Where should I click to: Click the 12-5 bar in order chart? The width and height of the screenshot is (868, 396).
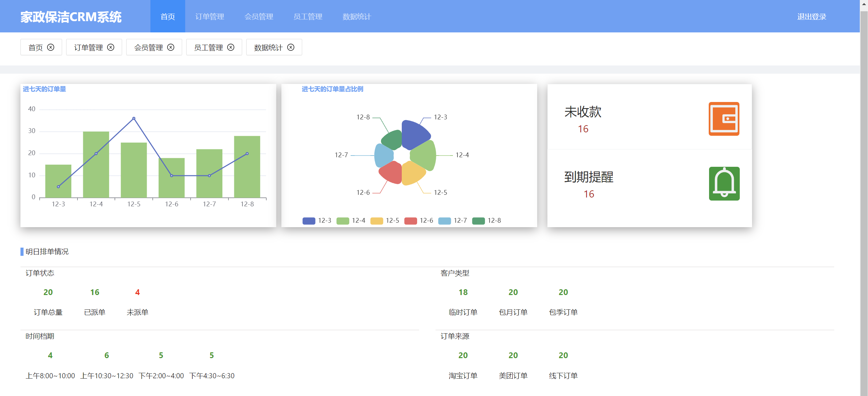pyautogui.click(x=134, y=170)
